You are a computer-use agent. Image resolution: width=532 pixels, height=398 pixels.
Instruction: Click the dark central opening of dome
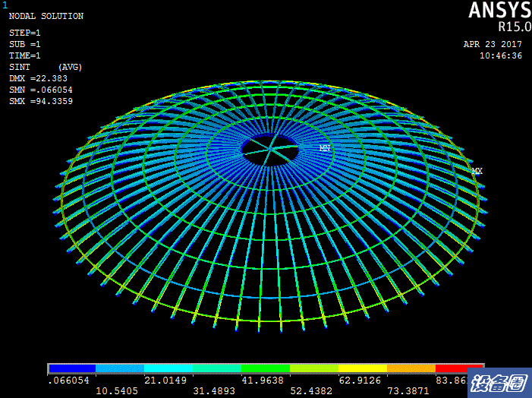tap(271, 149)
